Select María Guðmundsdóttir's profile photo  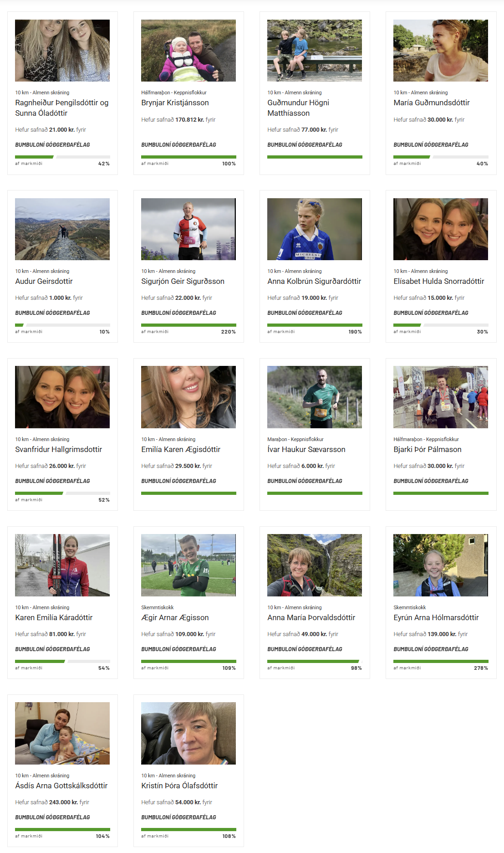tap(441, 51)
